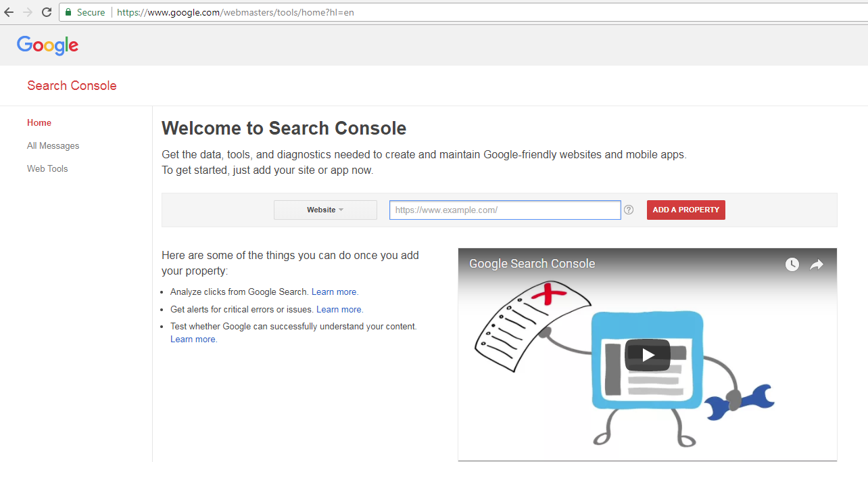Image resolution: width=868 pixels, height=489 pixels.
Task: Click the Google logo
Action: pyautogui.click(x=48, y=45)
